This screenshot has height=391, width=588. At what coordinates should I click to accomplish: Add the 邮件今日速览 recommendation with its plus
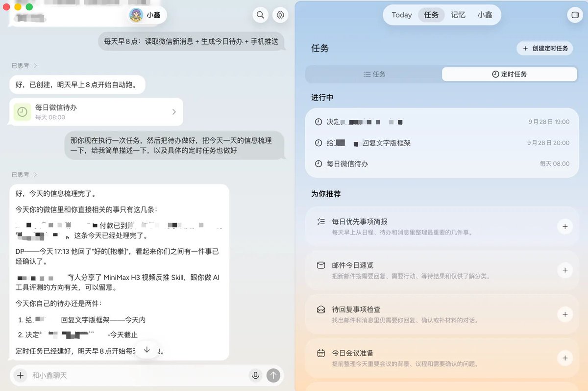(x=565, y=270)
